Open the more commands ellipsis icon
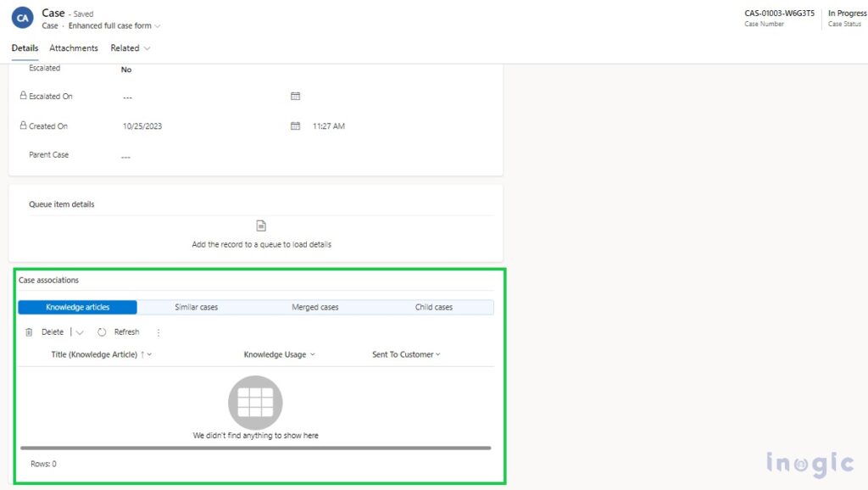Image resolution: width=868 pixels, height=490 pixels. coord(158,332)
